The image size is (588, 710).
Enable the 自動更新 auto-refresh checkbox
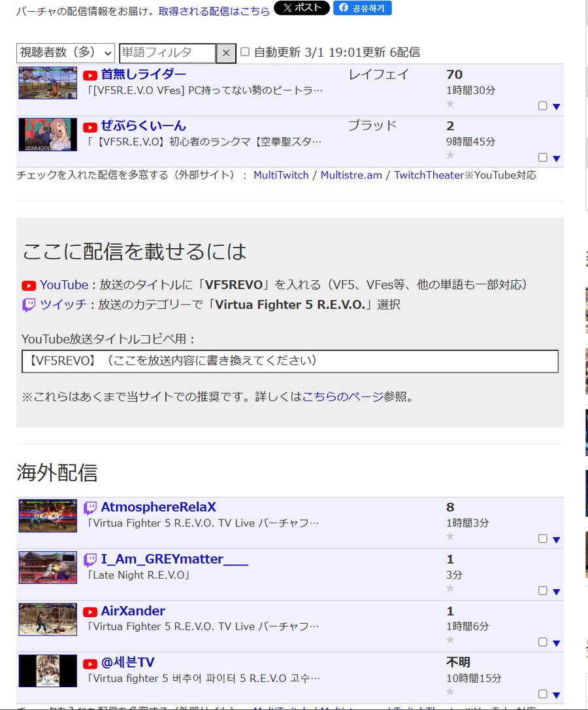click(x=244, y=52)
